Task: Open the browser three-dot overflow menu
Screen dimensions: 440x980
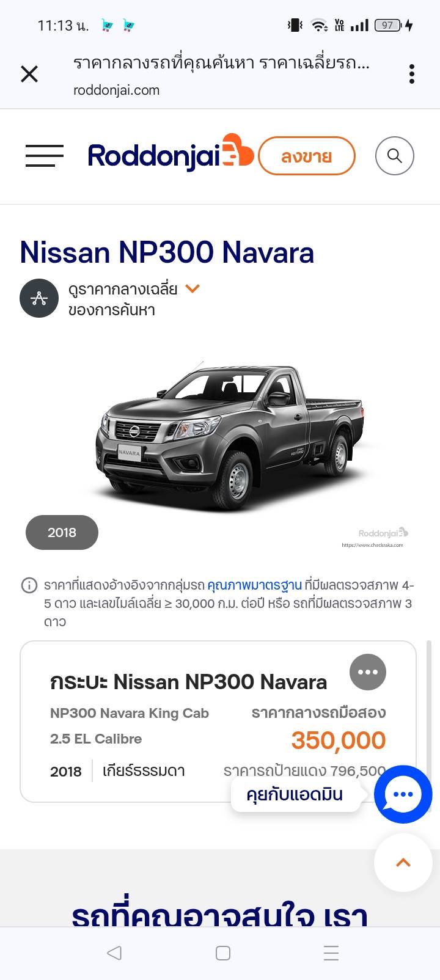Action: pos(412,74)
